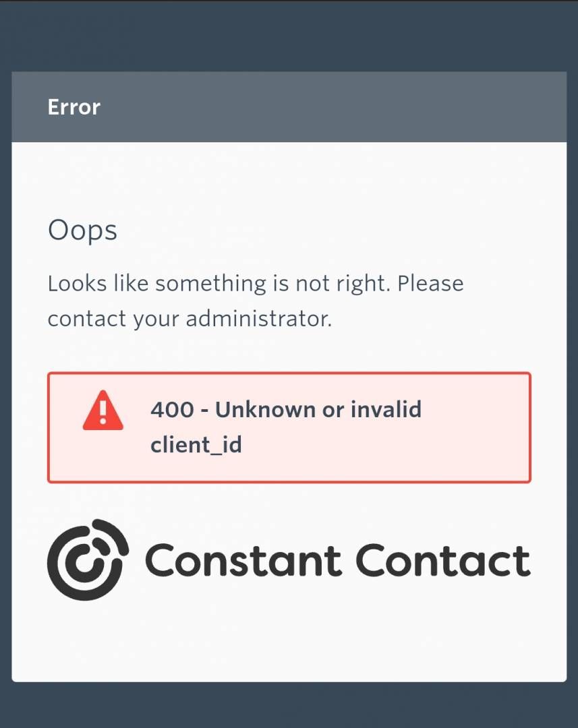This screenshot has width=578, height=728.
Task: Click the Constant Contact circular logo icon
Action: point(88,559)
